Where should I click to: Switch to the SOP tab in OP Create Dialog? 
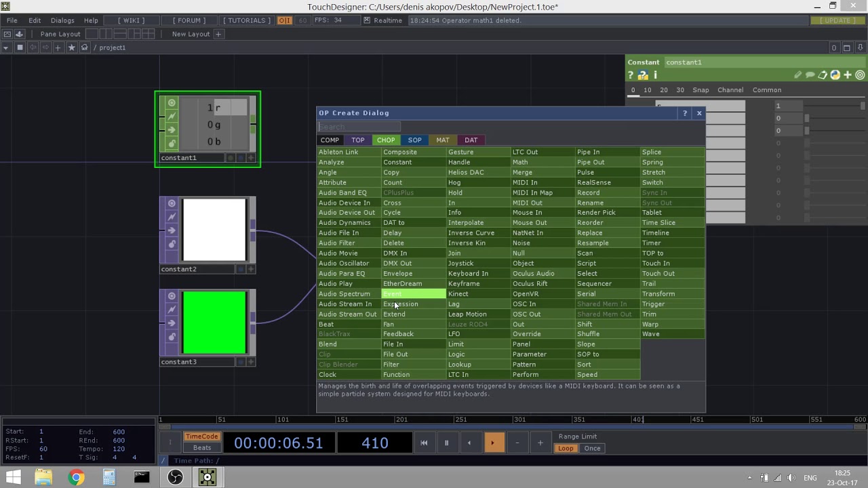pos(414,140)
